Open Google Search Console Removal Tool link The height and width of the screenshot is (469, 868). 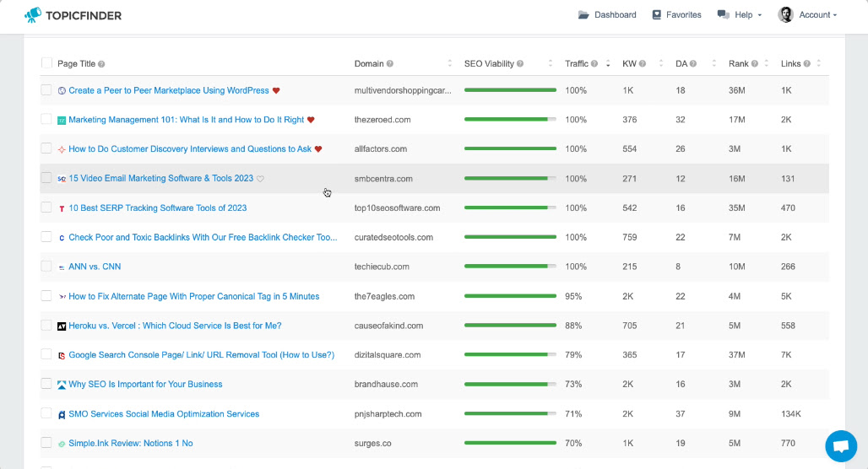pos(202,355)
